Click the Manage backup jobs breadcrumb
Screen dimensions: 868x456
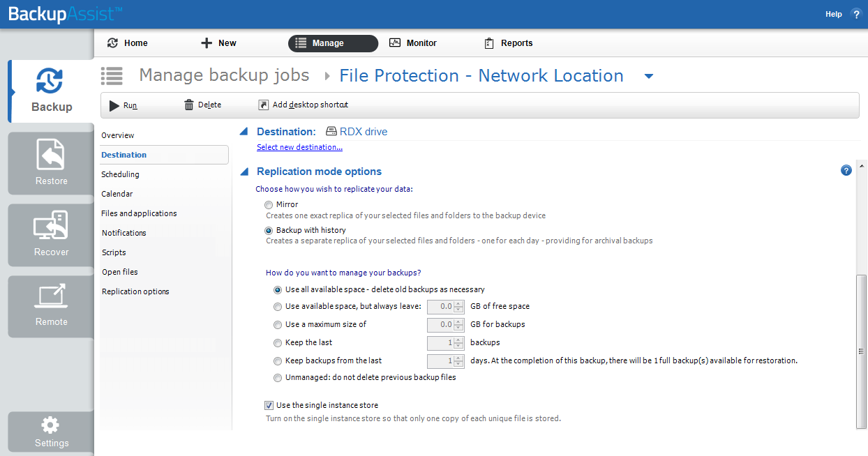(x=224, y=75)
